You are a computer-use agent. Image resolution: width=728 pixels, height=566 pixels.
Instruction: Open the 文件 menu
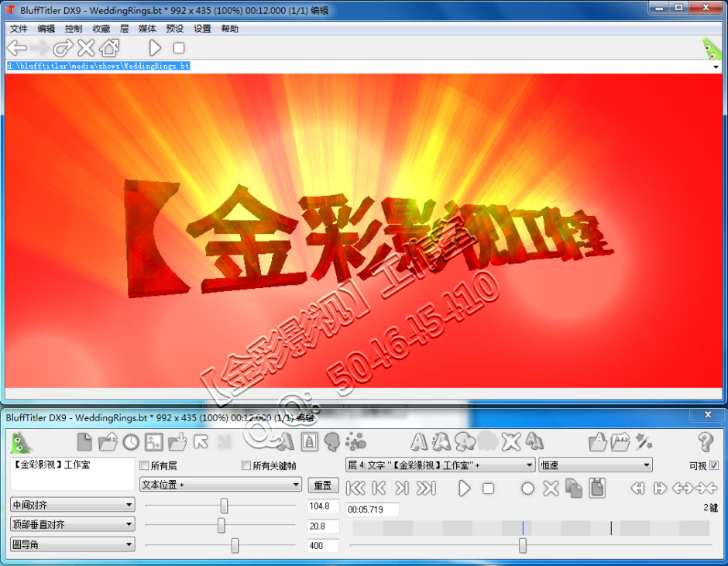tap(19, 29)
